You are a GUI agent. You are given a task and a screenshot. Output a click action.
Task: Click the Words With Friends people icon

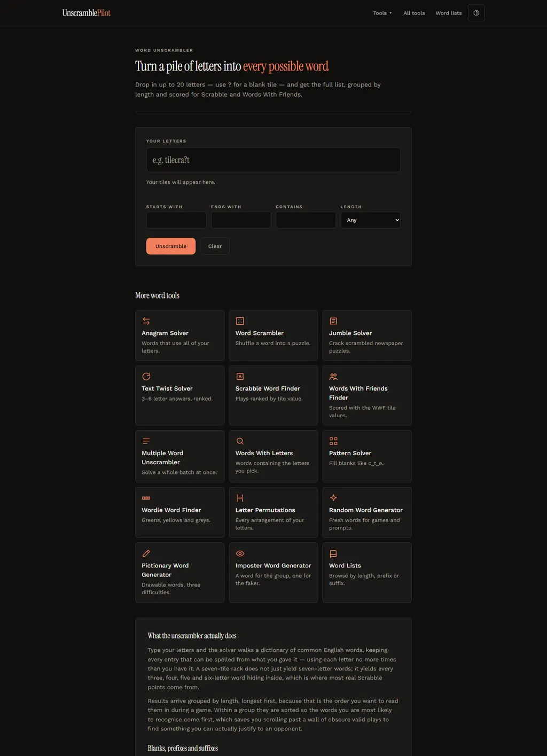pos(333,377)
